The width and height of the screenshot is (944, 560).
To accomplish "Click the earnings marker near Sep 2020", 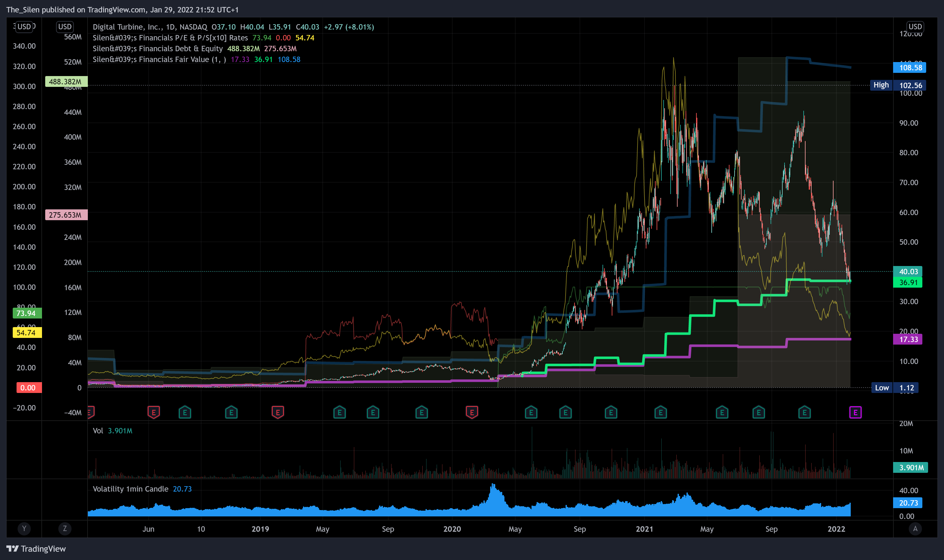I will pos(566,412).
